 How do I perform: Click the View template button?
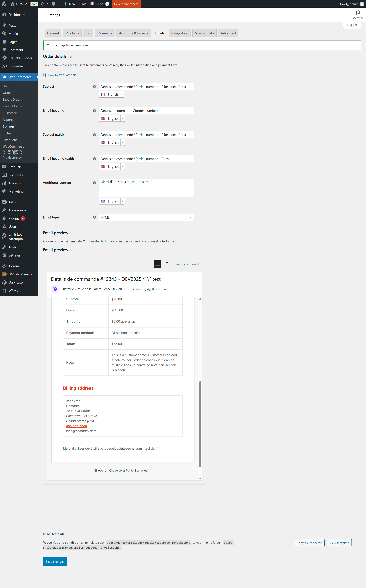(339, 543)
